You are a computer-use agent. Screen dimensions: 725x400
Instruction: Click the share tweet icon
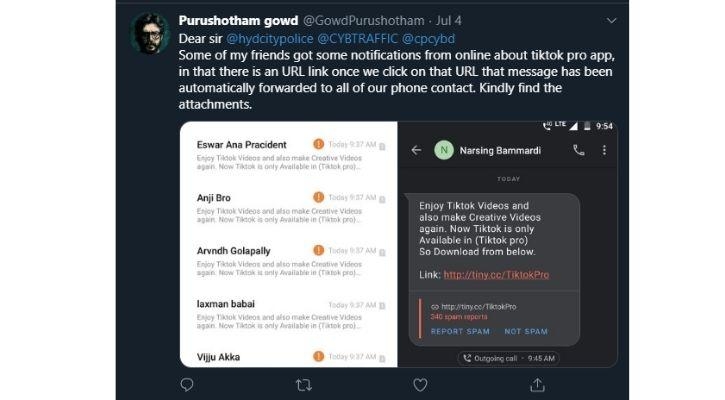click(538, 384)
